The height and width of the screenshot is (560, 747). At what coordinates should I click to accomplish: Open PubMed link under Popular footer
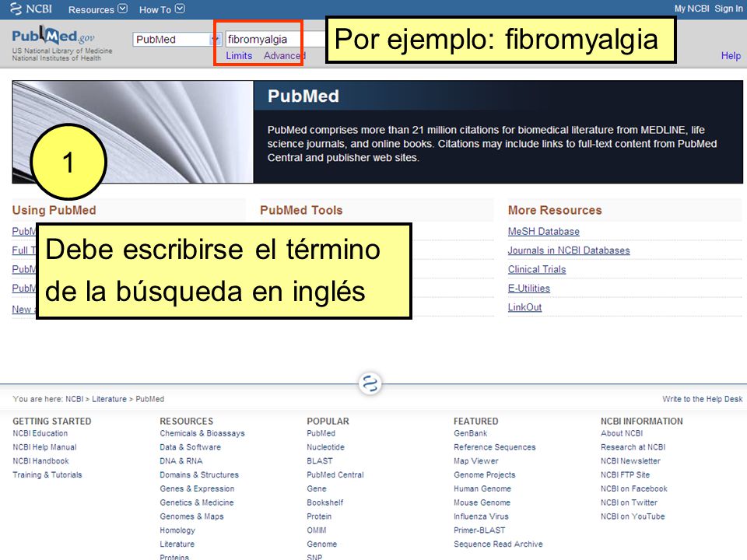[x=321, y=433]
